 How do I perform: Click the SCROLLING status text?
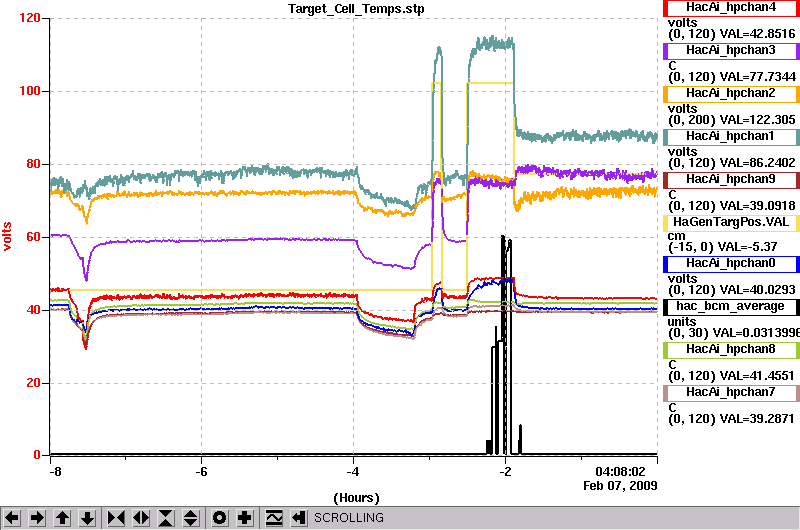pos(348,518)
